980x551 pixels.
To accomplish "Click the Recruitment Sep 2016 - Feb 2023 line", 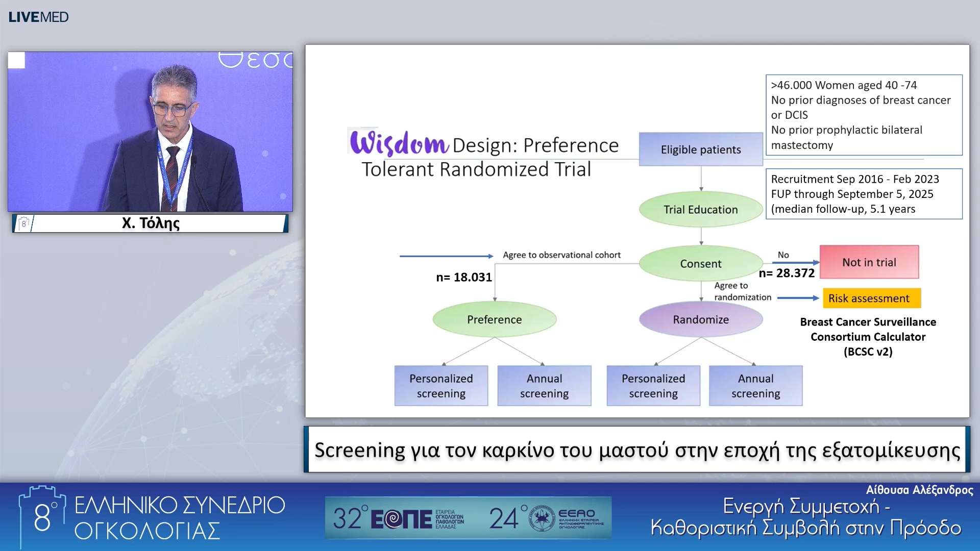I will [x=855, y=179].
